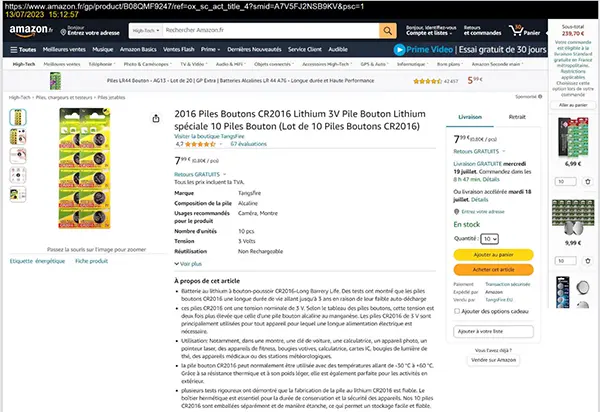Select the fifth product thumbnail

pyautogui.click(x=18, y=194)
